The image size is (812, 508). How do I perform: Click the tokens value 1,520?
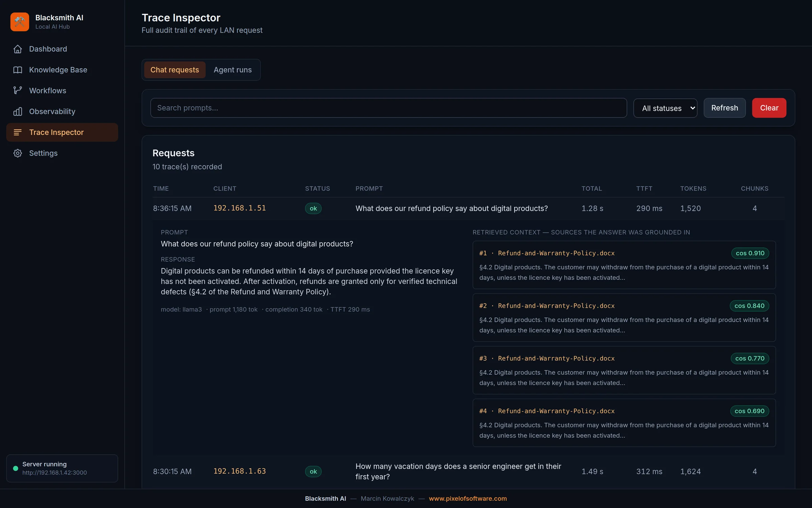tap(691, 208)
